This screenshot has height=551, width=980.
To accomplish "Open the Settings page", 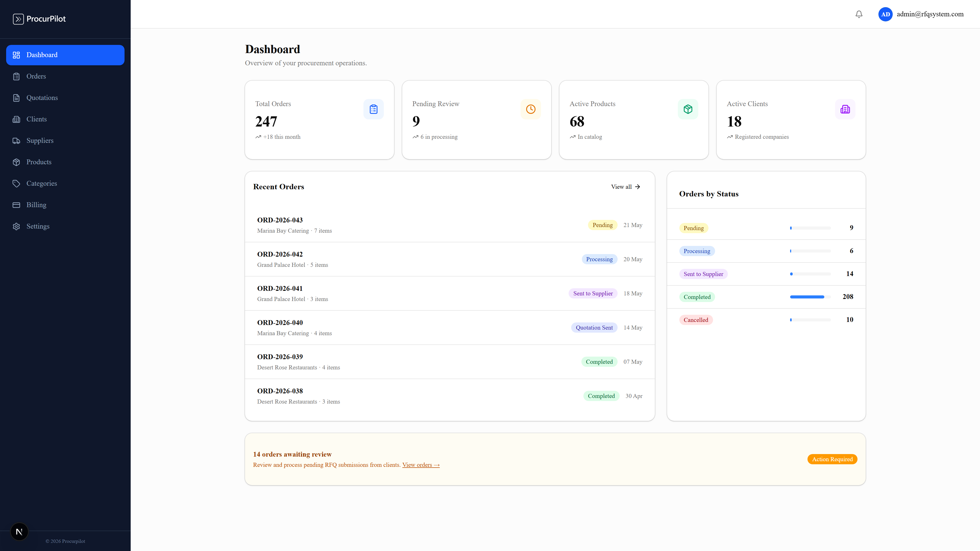I will tap(65, 226).
